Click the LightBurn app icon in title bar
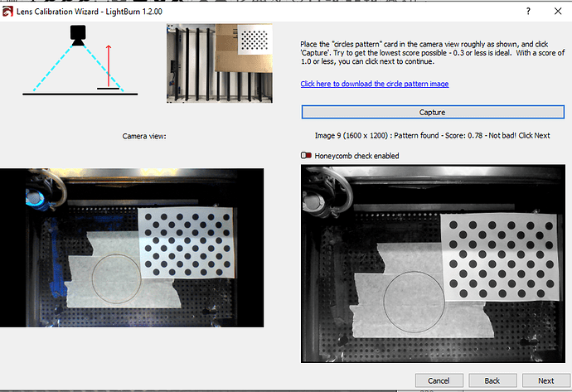Screen dimensions: 572x392 [7, 12]
